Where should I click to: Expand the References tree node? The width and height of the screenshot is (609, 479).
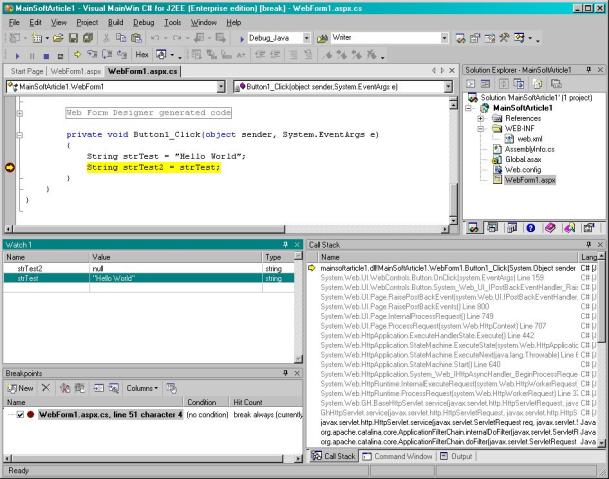pyautogui.click(x=480, y=118)
